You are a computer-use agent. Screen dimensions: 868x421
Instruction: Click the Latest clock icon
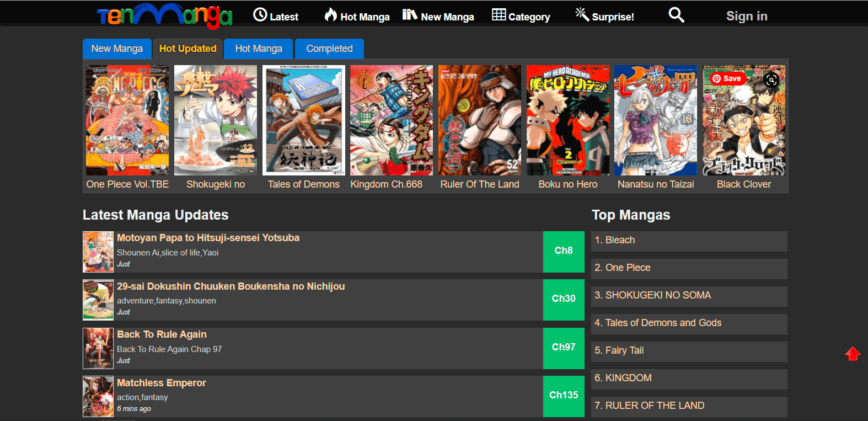click(260, 15)
